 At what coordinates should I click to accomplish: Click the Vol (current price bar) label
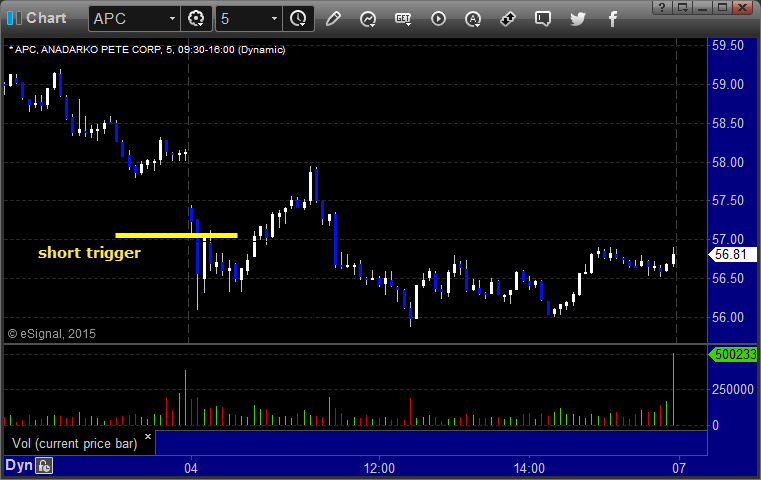point(75,444)
